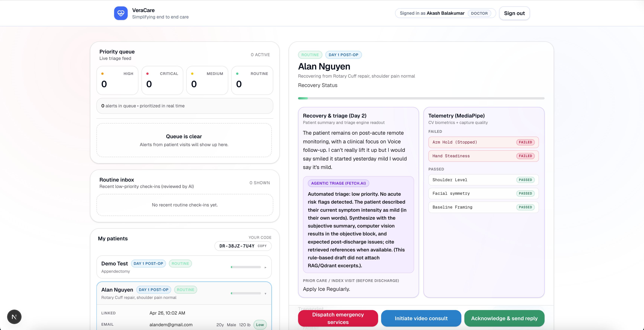Dispatch emergency services for the patient
Viewport: 644px width, 330px height.
338,318
